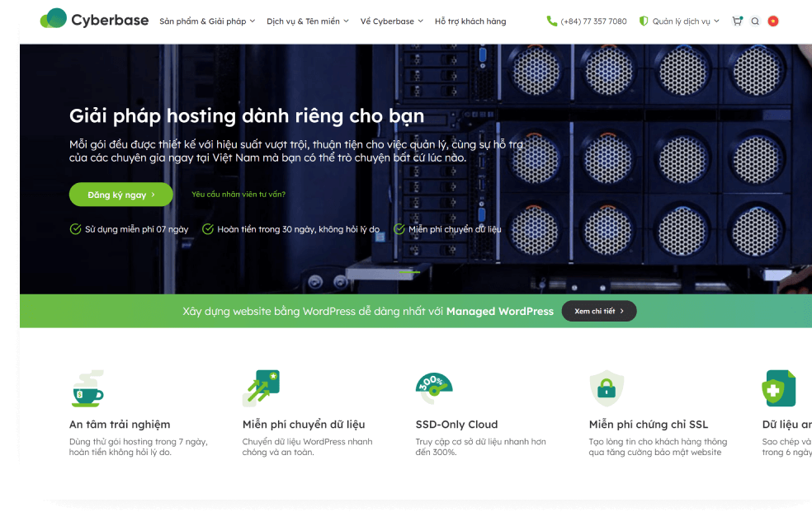Open the Về Cyberbase menu
The image size is (812, 526).
[391, 21]
